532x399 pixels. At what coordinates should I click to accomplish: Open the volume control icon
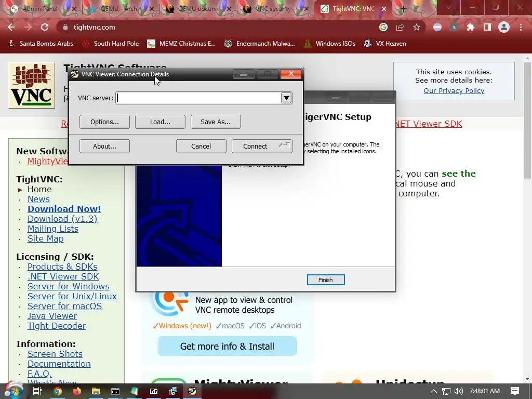click(x=459, y=391)
